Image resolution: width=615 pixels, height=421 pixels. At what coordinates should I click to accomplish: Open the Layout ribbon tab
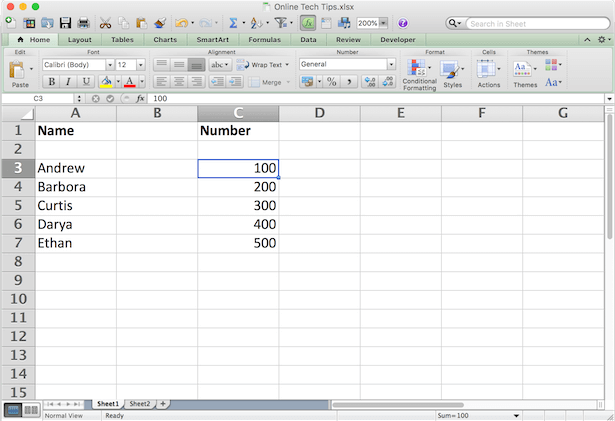pyautogui.click(x=80, y=40)
